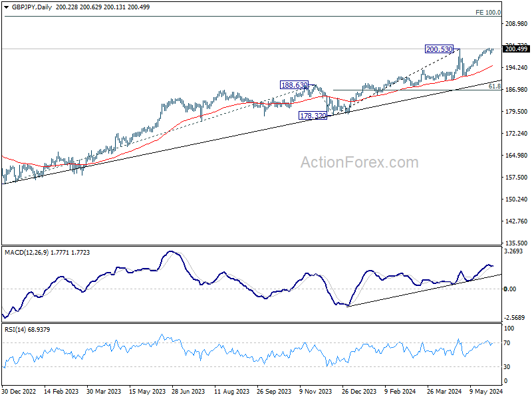
Task: Click the MACD scale value -2.5689
Action: (514, 318)
